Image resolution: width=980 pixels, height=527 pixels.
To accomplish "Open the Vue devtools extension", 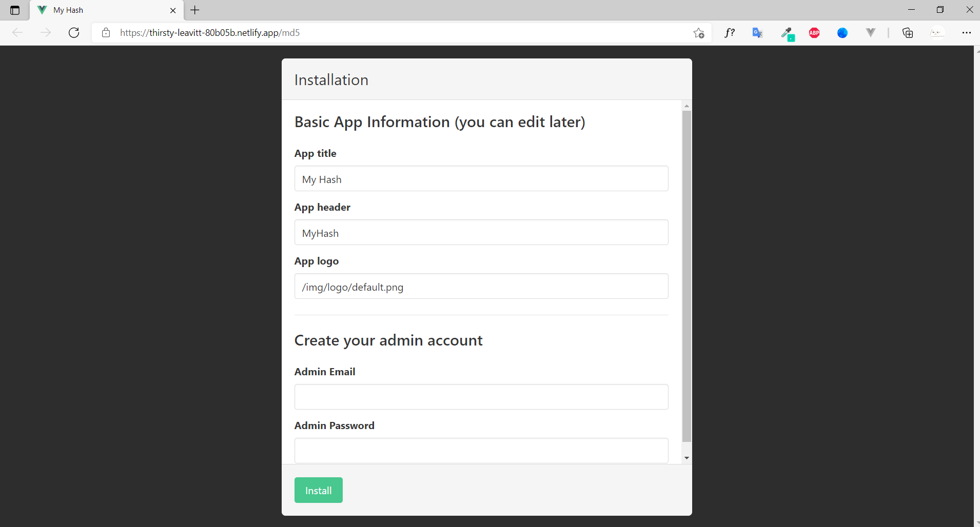I will [x=870, y=33].
